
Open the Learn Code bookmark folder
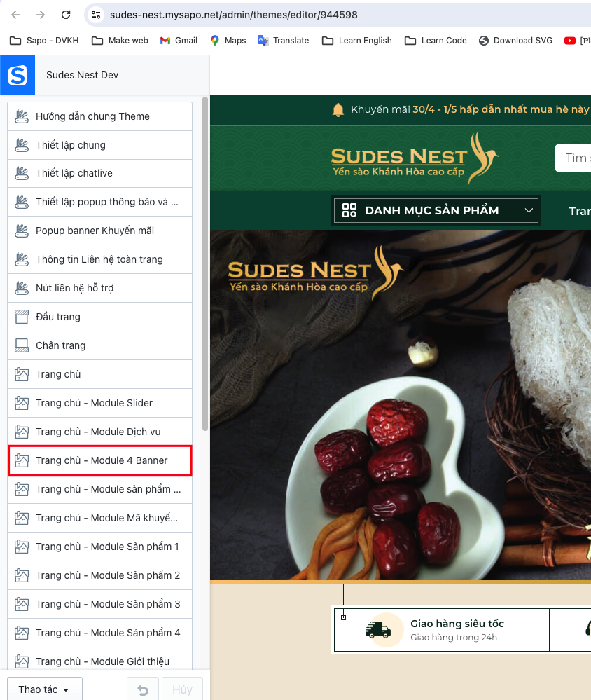(x=436, y=41)
